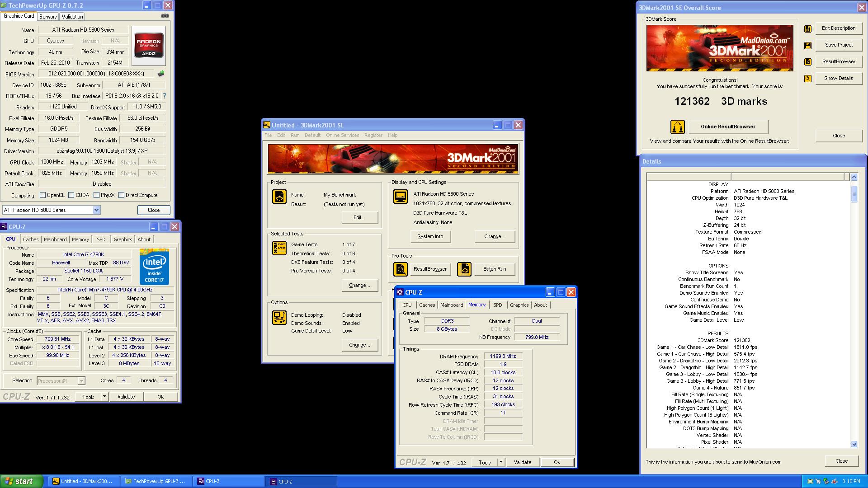868x488 pixels.
Task: Open the Tools dropdown arrow in Memory CPU-Z
Action: (x=501, y=462)
